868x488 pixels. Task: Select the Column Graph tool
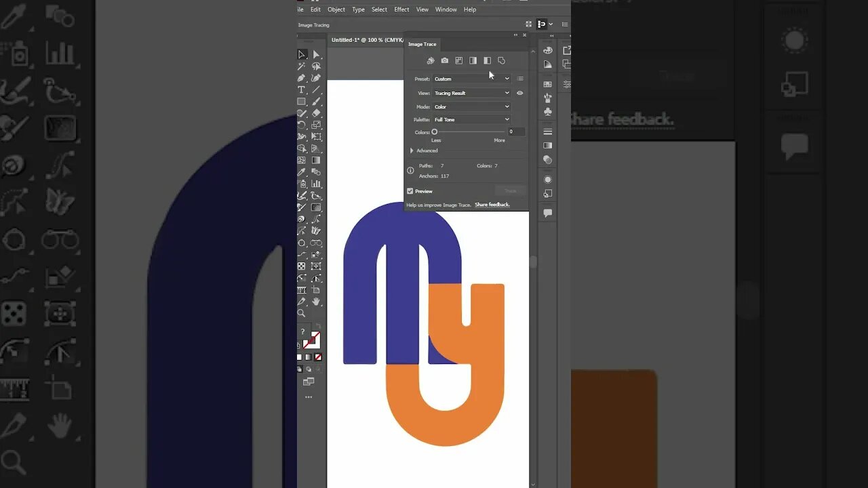[316, 184]
